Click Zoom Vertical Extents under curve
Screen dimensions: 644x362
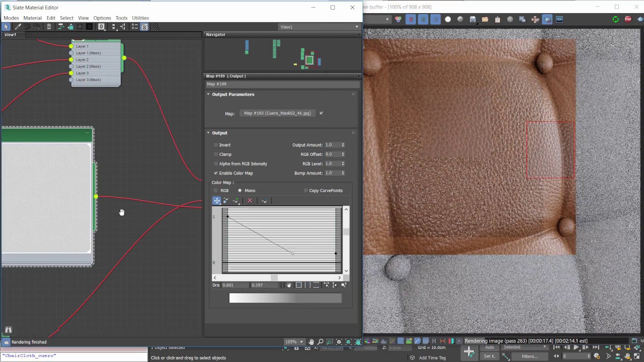tap(316, 285)
